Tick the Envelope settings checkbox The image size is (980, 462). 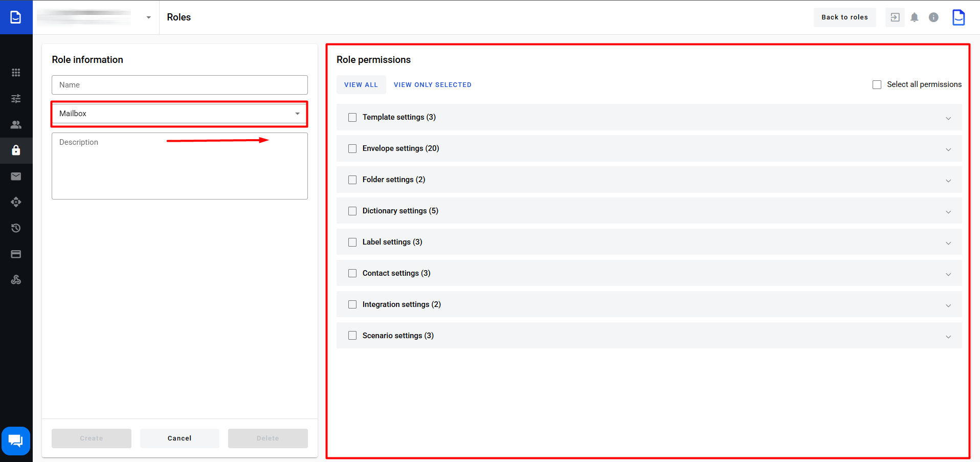coord(352,149)
